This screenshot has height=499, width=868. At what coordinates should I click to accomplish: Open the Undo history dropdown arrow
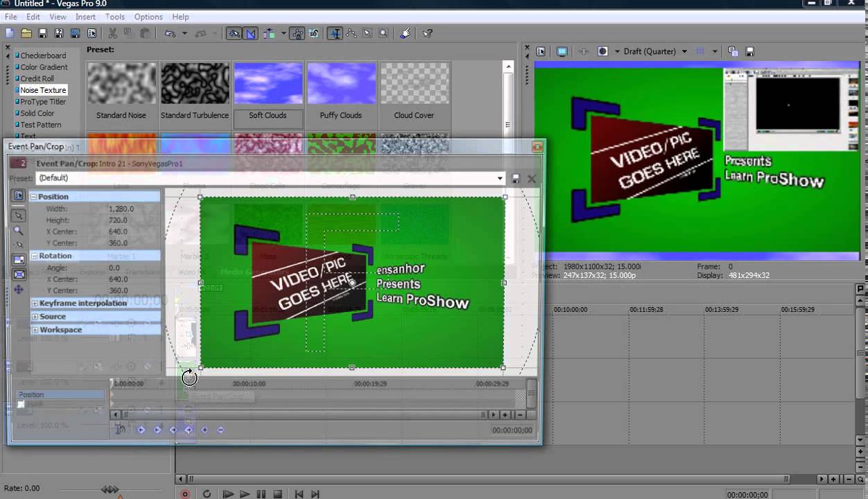point(184,33)
